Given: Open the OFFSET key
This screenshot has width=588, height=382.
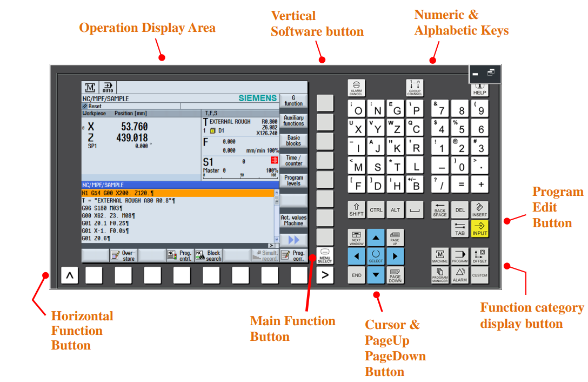Looking at the screenshot, I should (x=479, y=256).
